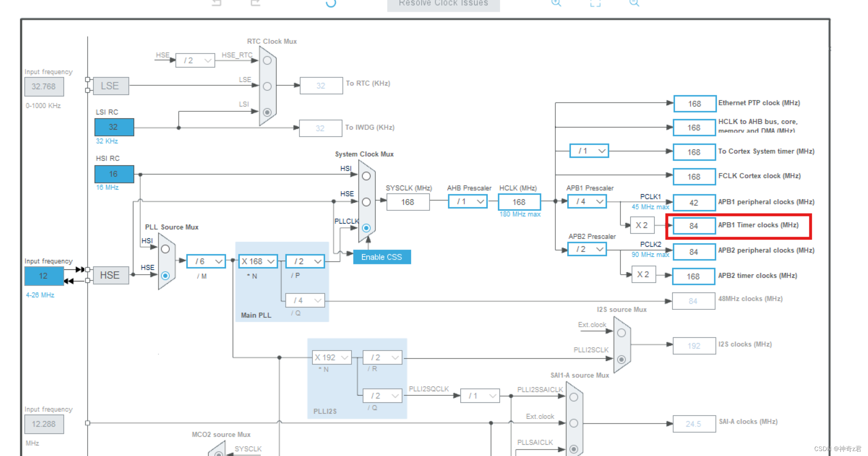Click the zoom out magnifier icon
Image resolution: width=868 pixels, height=456 pixels.
coord(634,3)
